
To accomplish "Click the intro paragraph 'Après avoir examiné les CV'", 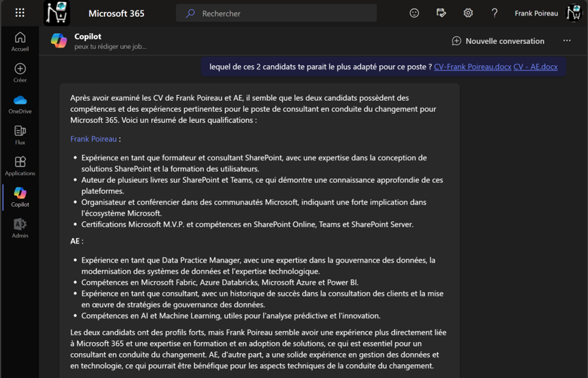I will coord(253,109).
